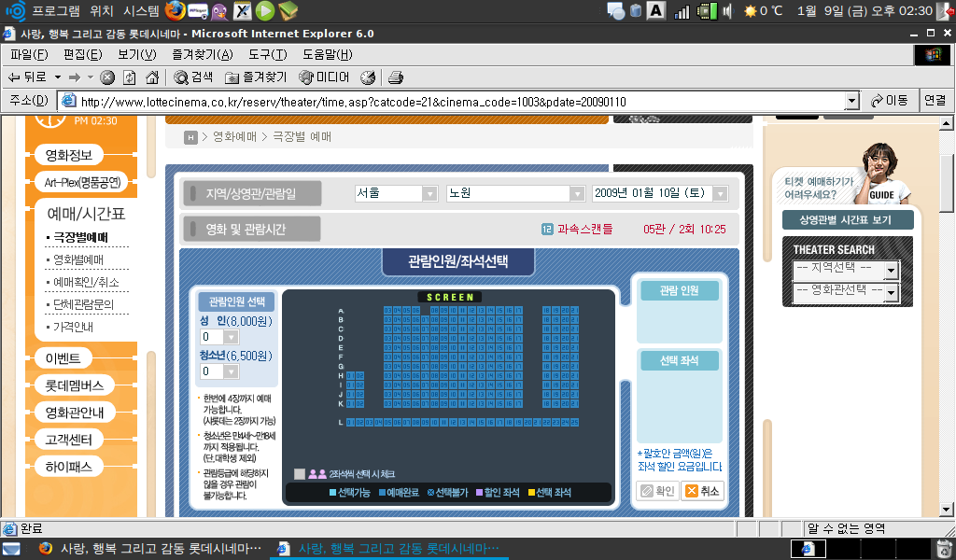Open the green play media icon in panel
Viewport: 956px width, 560px height.
coord(264,10)
